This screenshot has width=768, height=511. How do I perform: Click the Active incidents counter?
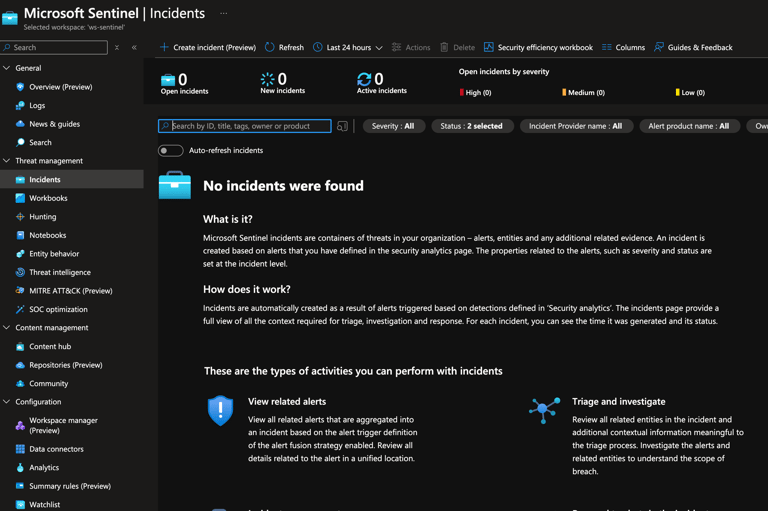[x=382, y=83]
